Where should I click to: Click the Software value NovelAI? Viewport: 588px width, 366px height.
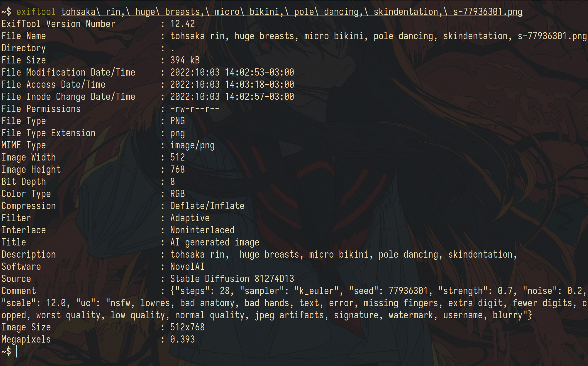pyautogui.click(x=187, y=266)
